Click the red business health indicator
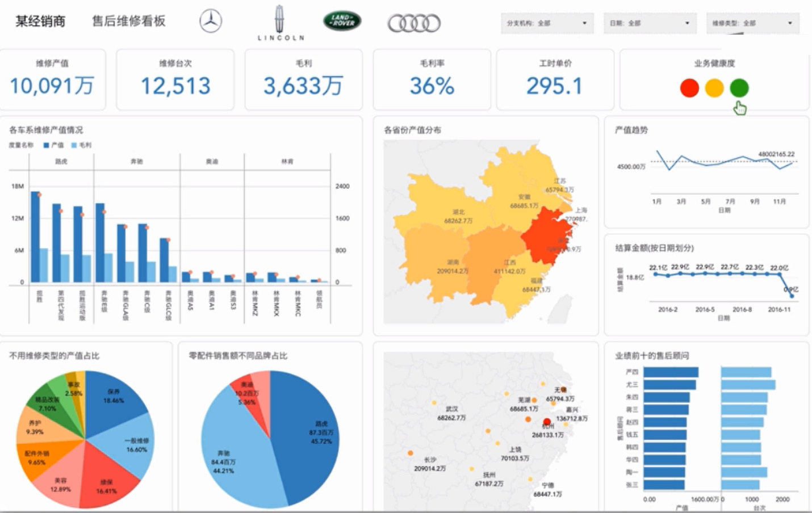This screenshot has width=812, height=513. [689, 88]
